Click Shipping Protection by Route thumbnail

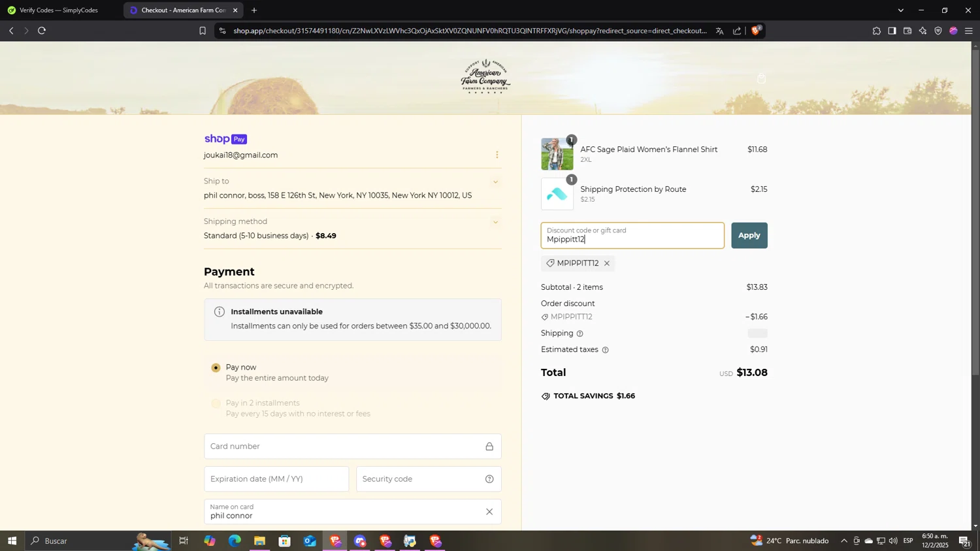557,194
